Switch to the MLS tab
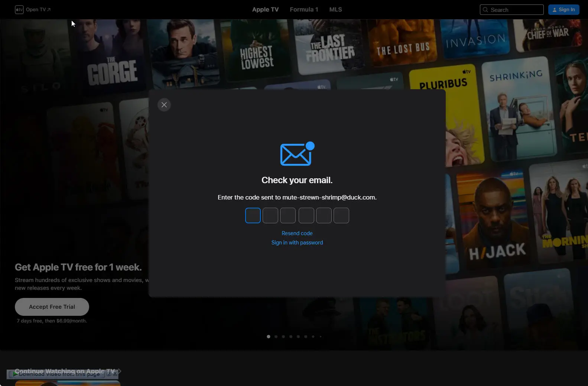This screenshot has height=386, width=588. [x=335, y=10]
